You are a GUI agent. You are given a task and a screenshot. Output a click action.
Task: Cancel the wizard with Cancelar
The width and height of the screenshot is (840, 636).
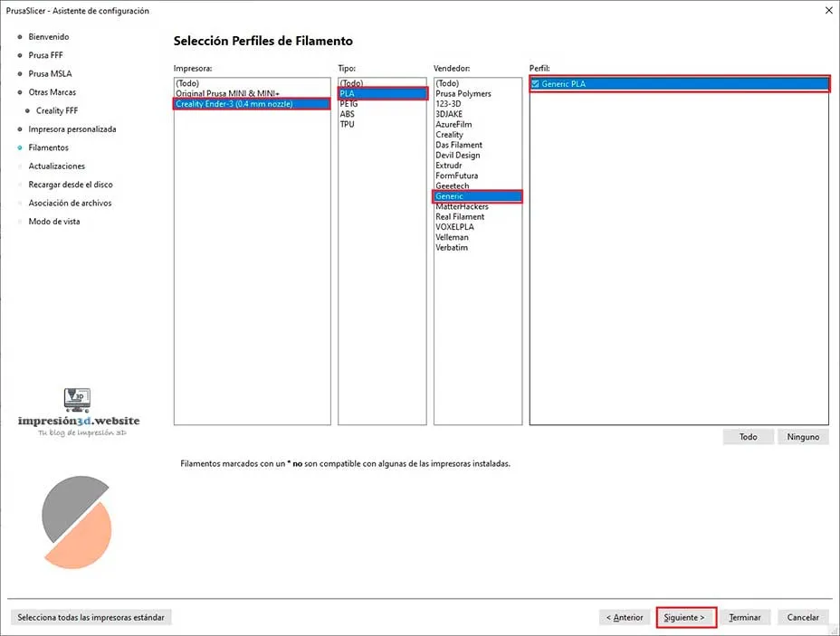click(x=803, y=617)
